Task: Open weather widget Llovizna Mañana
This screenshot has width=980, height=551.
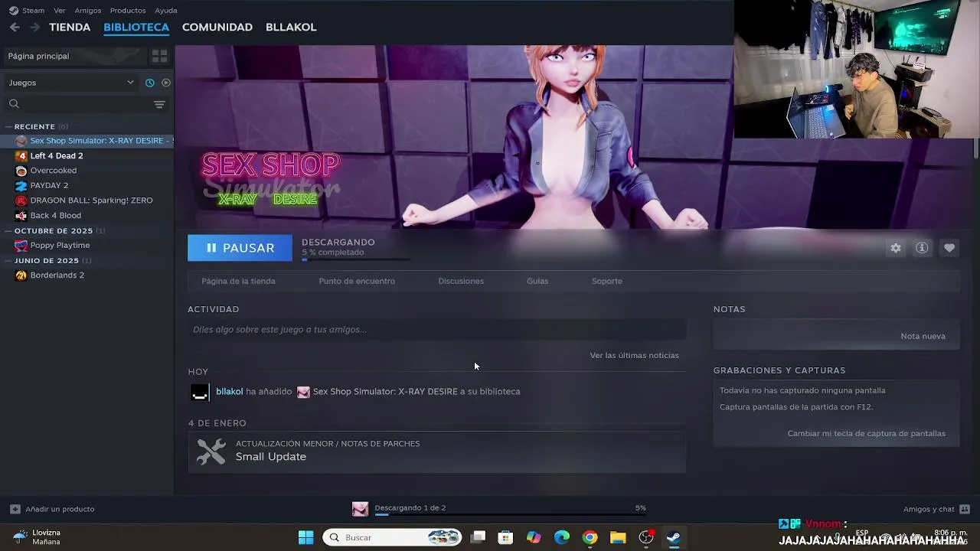Action: 38,537
